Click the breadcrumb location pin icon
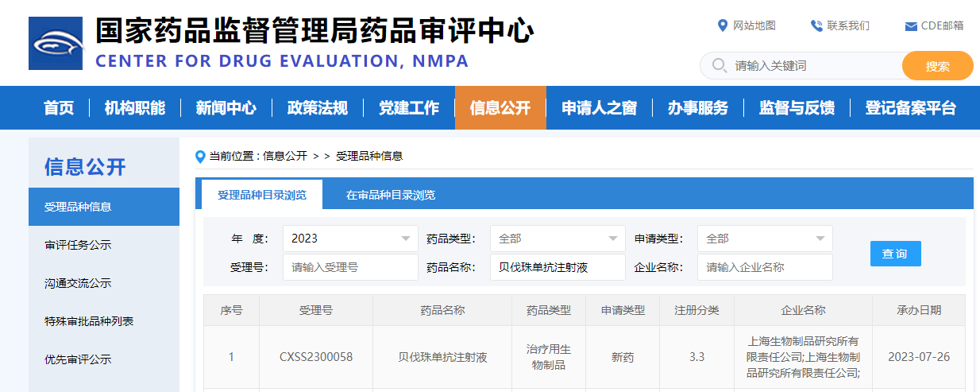 [x=200, y=156]
